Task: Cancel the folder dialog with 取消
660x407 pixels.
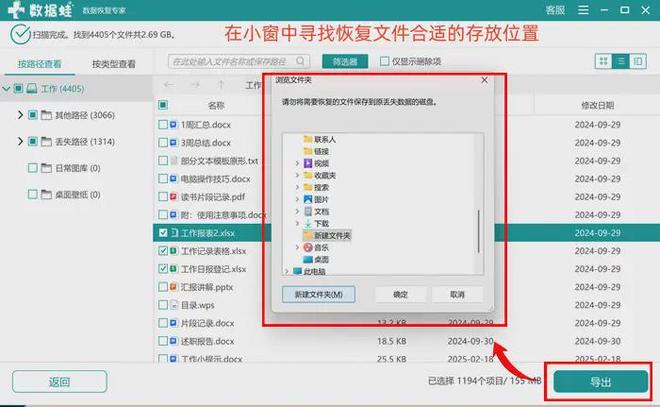Action: [x=458, y=295]
